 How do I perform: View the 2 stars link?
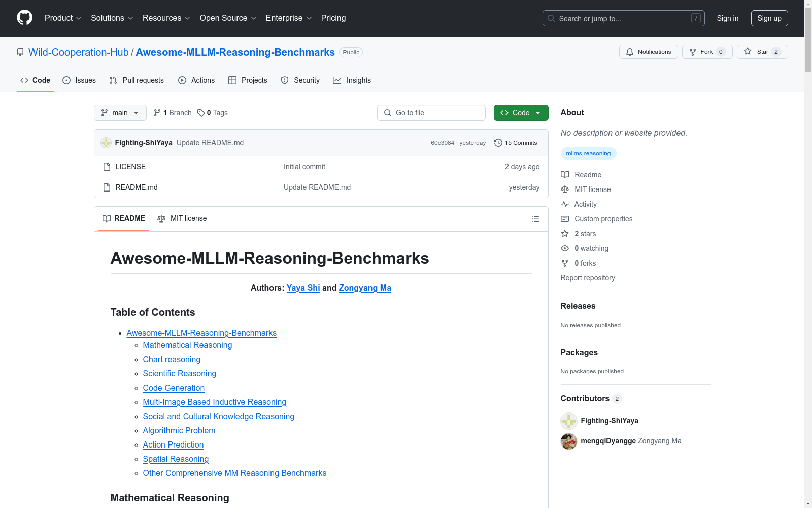[579, 234]
